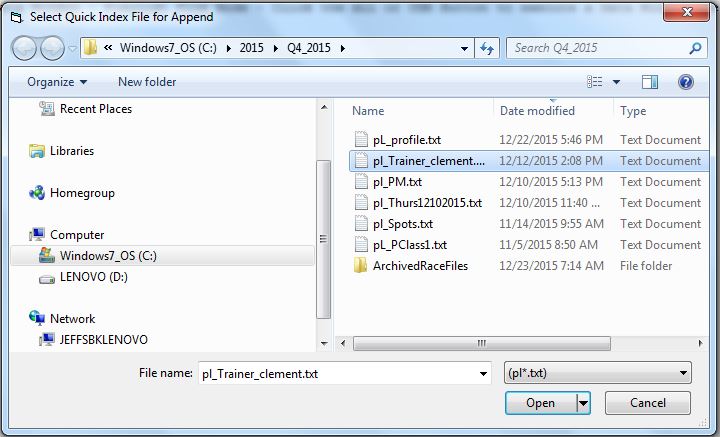The image size is (720, 437).
Task: Click the 2015 breadcrumb in address bar
Action: click(252, 48)
